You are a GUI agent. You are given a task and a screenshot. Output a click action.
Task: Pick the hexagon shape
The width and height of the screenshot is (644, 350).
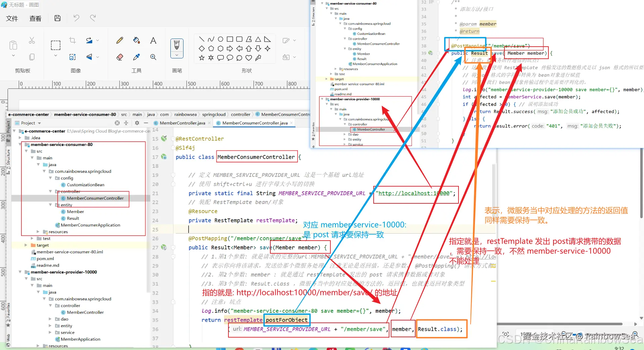coord(220,49)
